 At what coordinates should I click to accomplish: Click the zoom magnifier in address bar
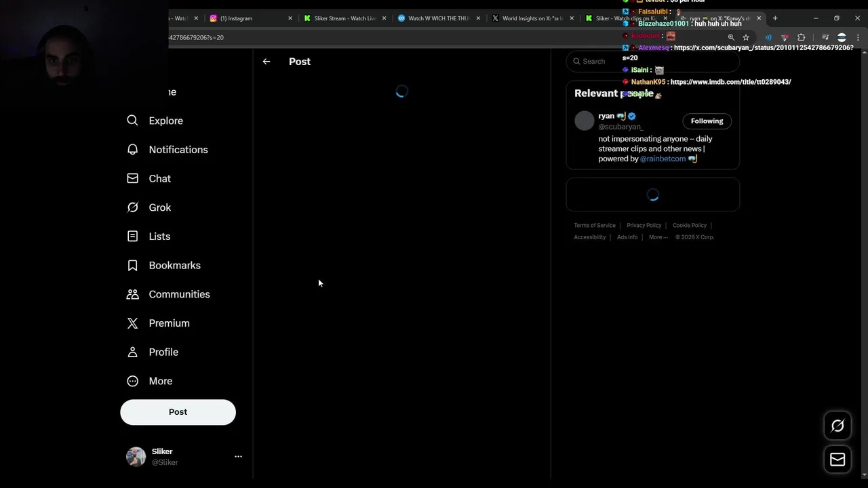coord(731,37)
